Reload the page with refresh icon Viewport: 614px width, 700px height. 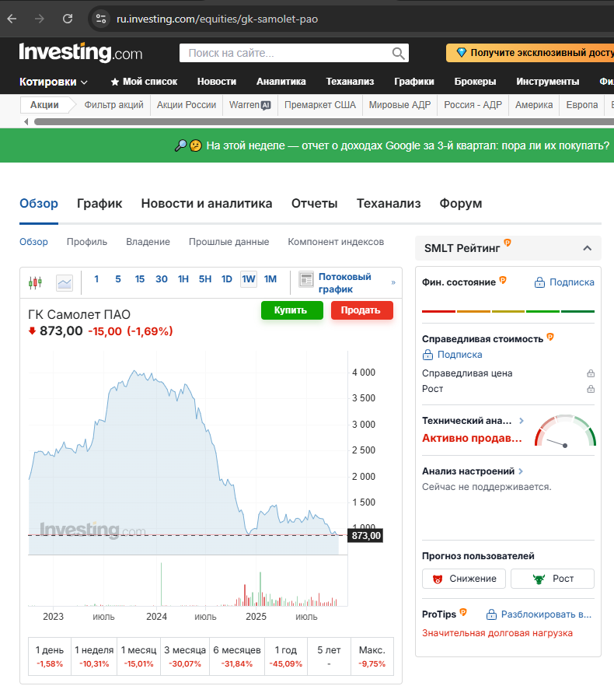pos(68,19)
